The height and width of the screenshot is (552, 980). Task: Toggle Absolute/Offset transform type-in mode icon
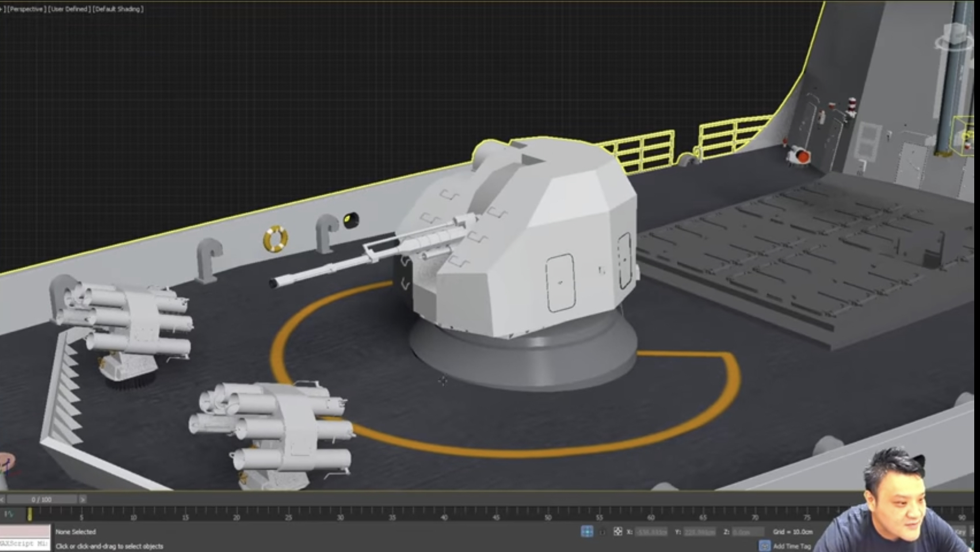point(617,531)
